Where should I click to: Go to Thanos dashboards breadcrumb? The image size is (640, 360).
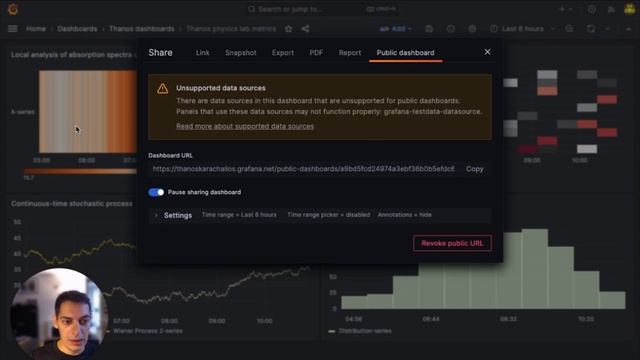tap(142, 29)
